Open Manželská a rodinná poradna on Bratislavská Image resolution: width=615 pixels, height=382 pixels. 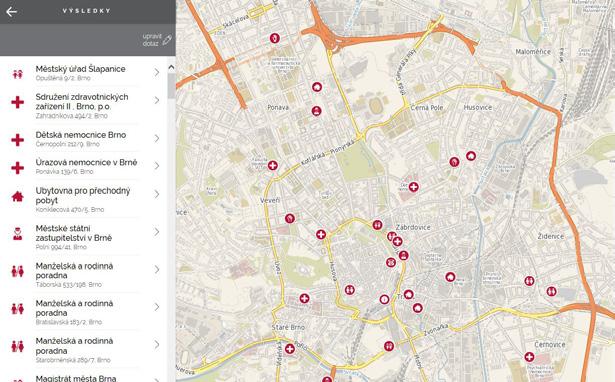[x=84, y=311]
